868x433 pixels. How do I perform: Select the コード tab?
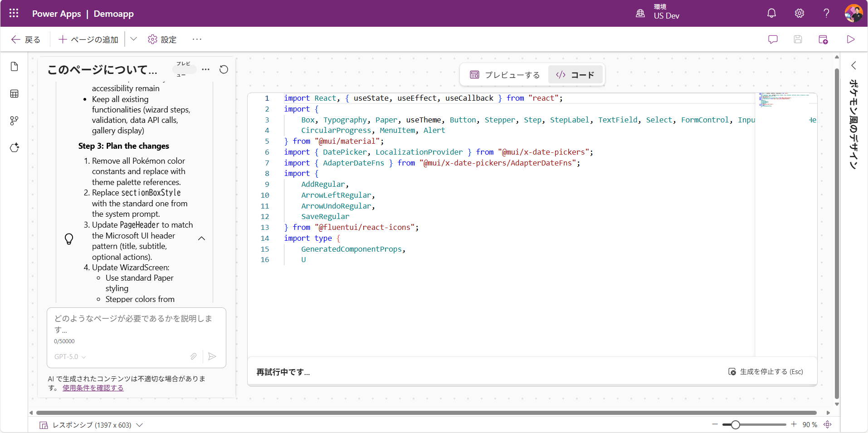point(575,75)
